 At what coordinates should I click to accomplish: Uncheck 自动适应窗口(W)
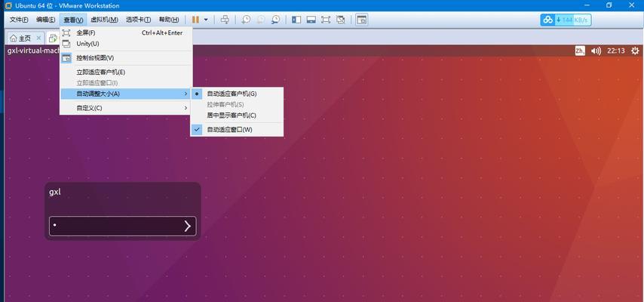(x=237, y=130)
